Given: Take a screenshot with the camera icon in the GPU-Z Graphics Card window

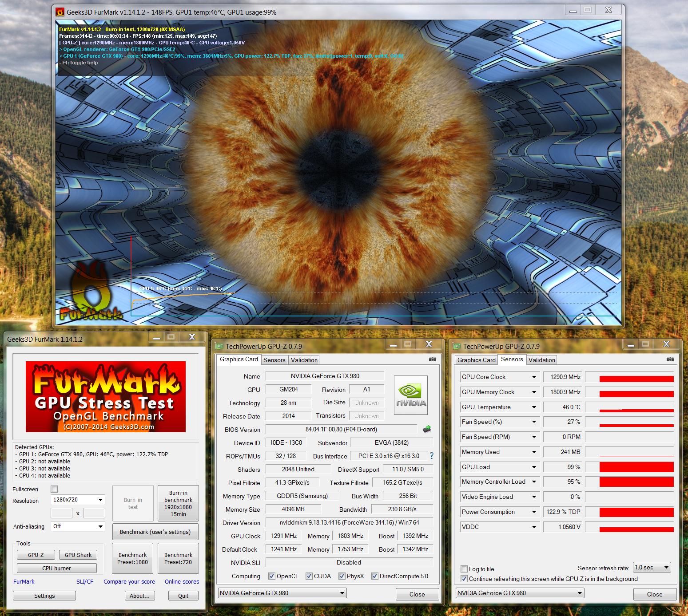Looking at the screenshot, I should click(x=433, y=359).
